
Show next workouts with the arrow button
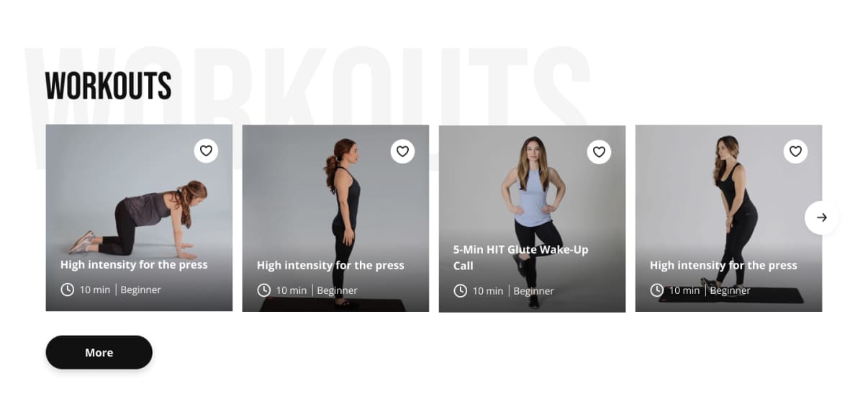[x=821, y=218]
